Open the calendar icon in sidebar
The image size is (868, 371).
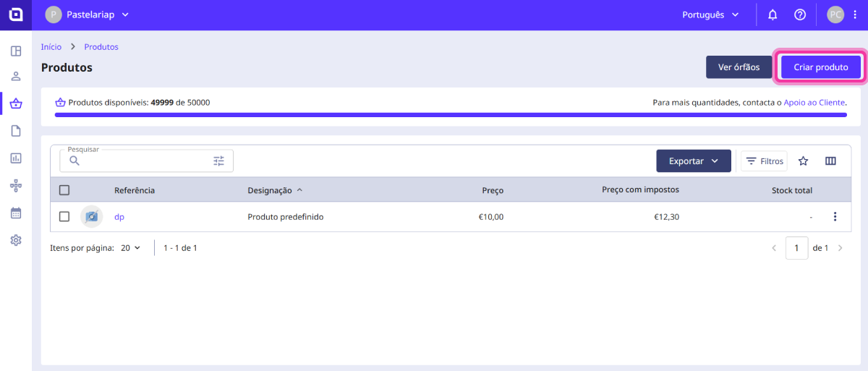[16, 213]
